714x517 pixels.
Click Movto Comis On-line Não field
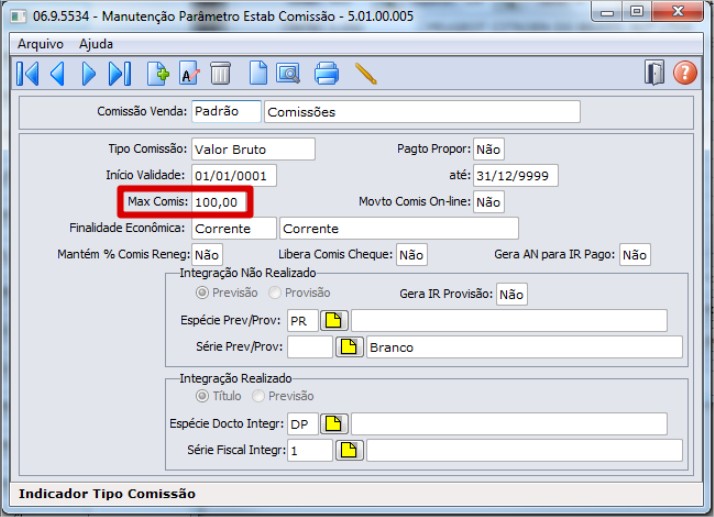[489, 202]
